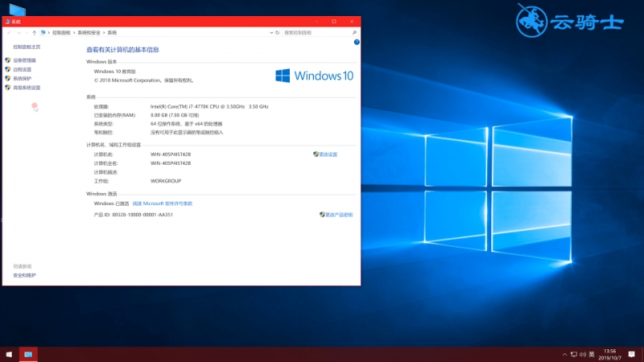Maximize the system window
Viewport: 644px width, 362px height.
coord(334,22)
